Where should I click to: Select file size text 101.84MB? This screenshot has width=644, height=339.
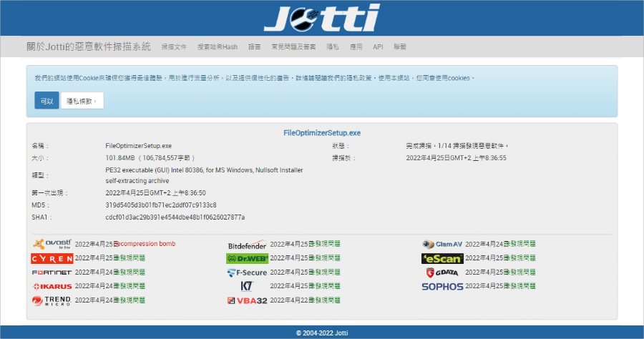pos(120,158)
